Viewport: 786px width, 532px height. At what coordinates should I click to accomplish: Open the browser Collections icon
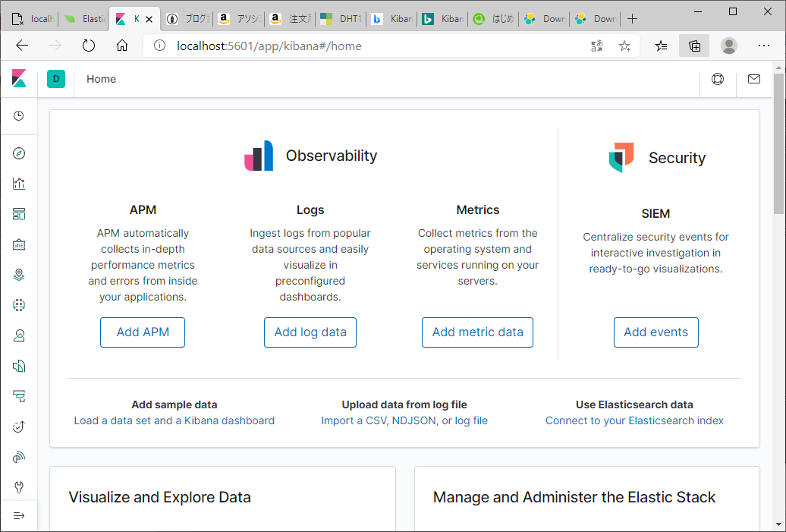pos(694,46)
